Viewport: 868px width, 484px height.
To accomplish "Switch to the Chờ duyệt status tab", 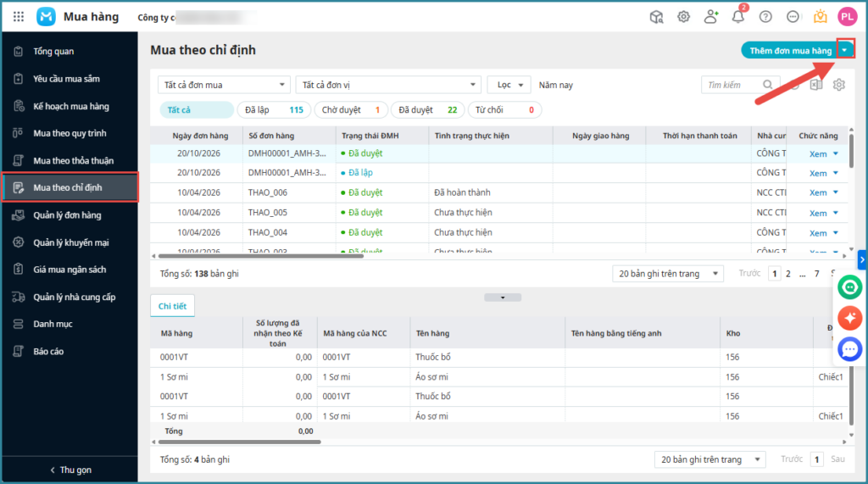I will pos(351,110).
